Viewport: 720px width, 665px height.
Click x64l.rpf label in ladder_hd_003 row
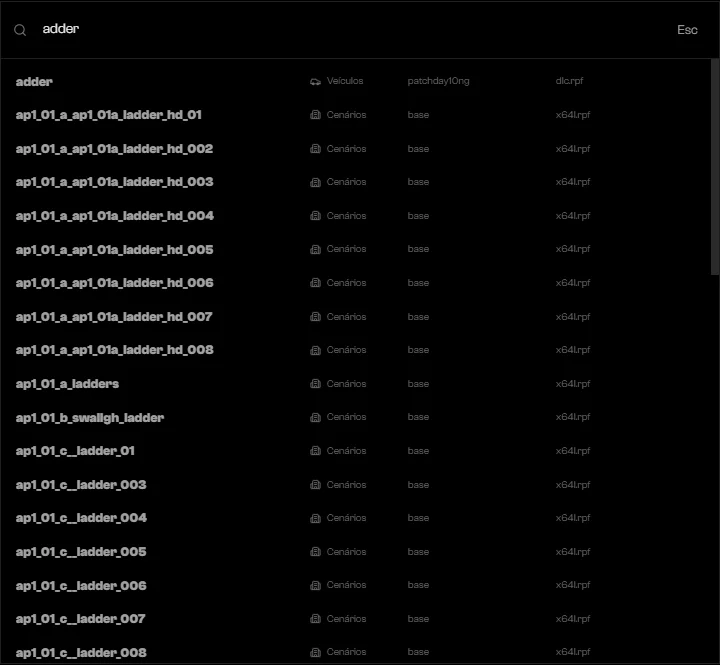click(x=573, y=182)
